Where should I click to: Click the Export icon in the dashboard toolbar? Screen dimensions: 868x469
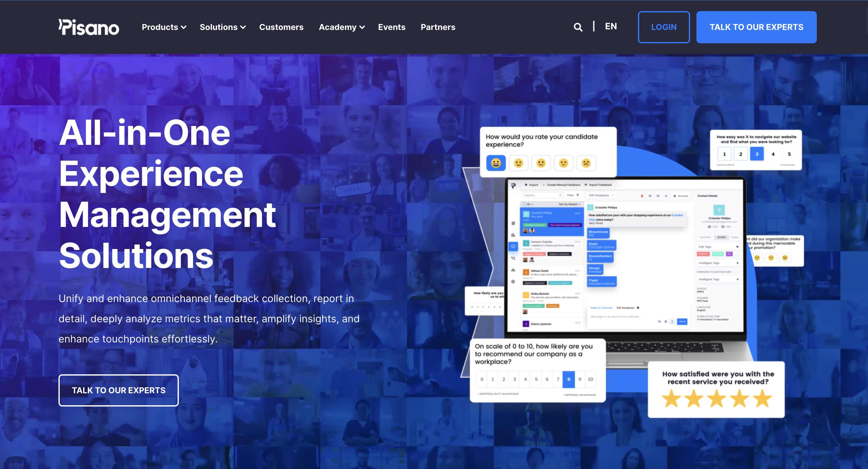526,185
